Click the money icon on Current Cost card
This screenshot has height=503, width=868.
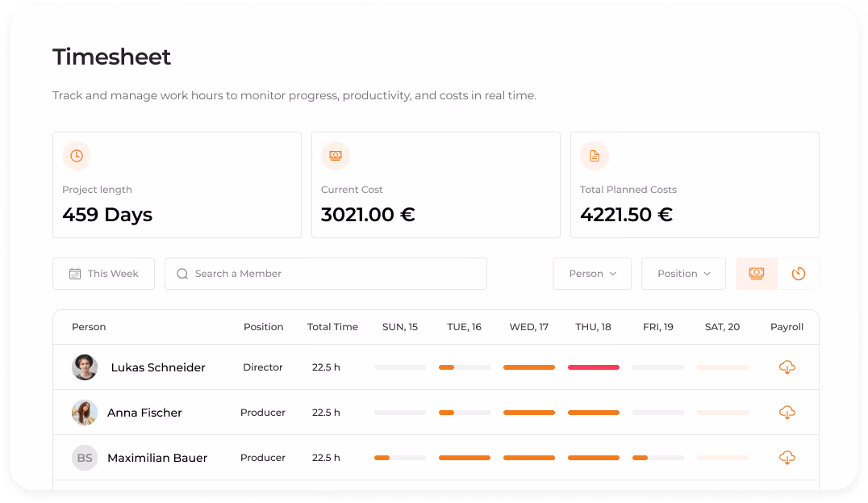click(x=336, y=156)
